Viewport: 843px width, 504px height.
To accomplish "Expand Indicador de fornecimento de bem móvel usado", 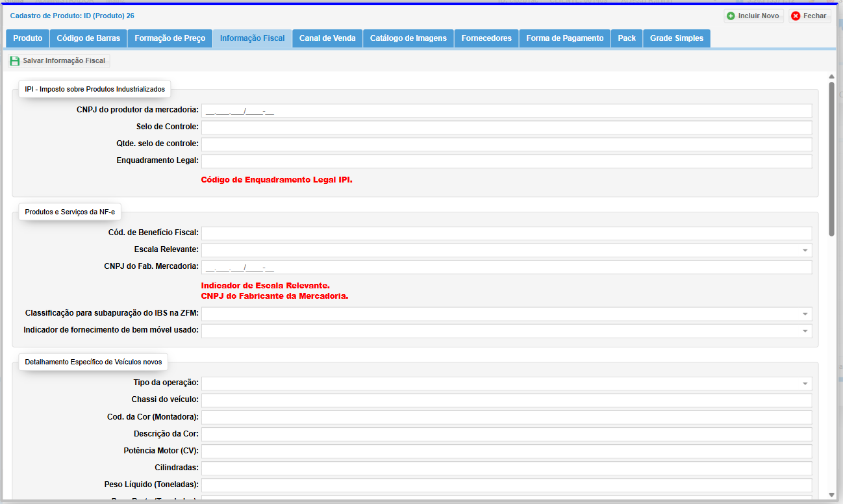I will [805, 331].
